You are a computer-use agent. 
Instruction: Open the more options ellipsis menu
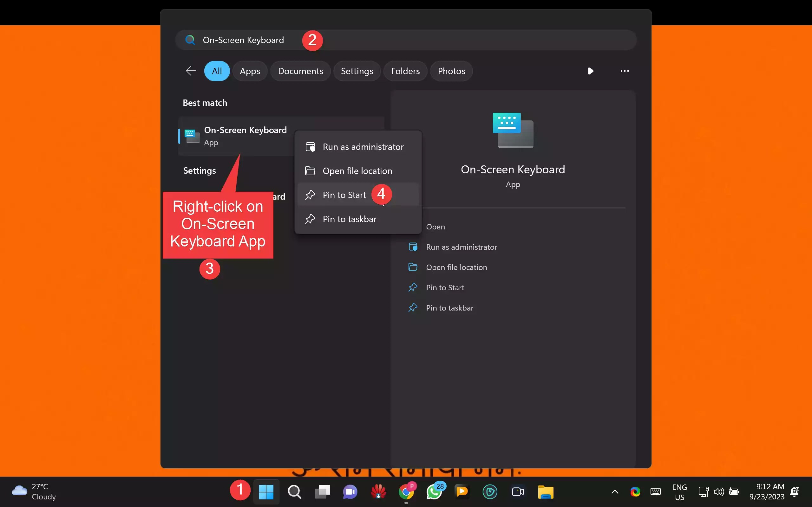point(625,71)
